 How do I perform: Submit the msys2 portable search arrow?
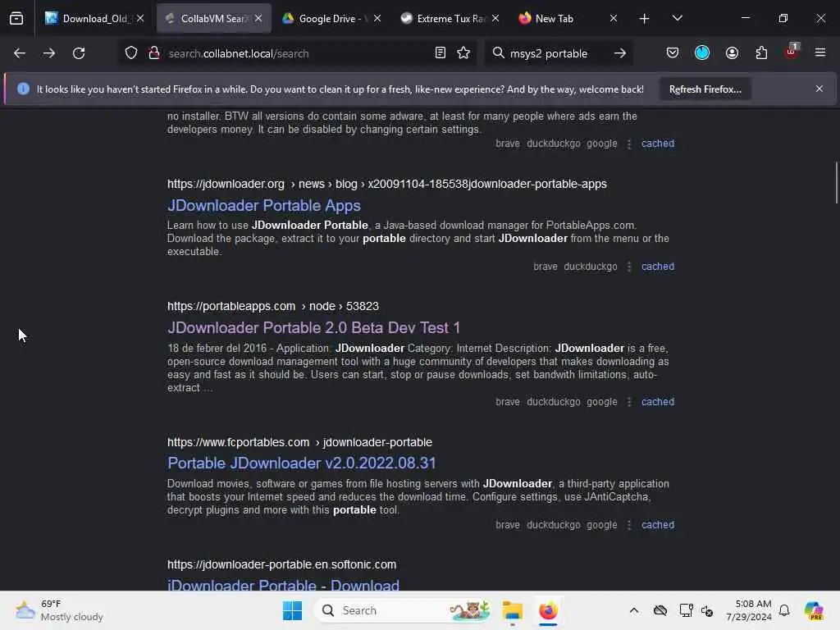[620, 53]
